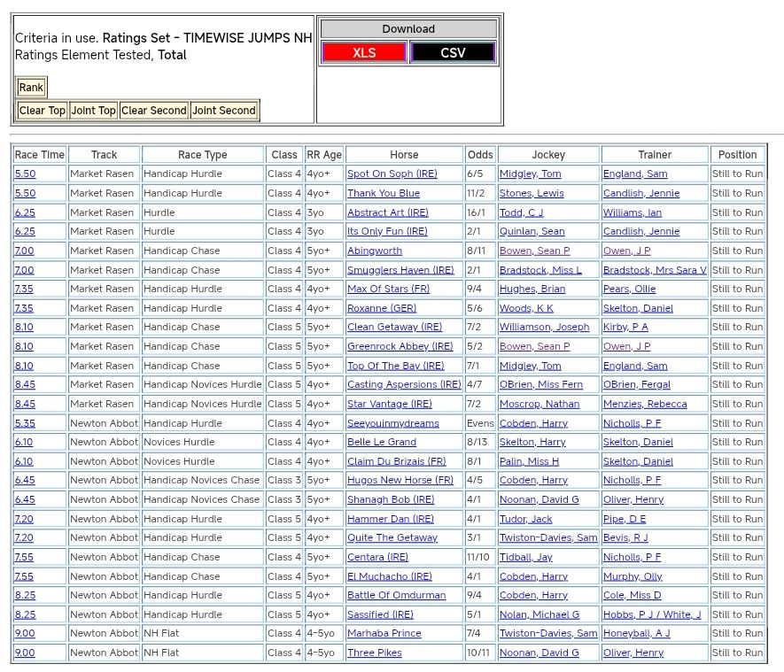Open jockey link Stones, Lewis
This screenshot has width=784, height=672.
click(531, 193)
